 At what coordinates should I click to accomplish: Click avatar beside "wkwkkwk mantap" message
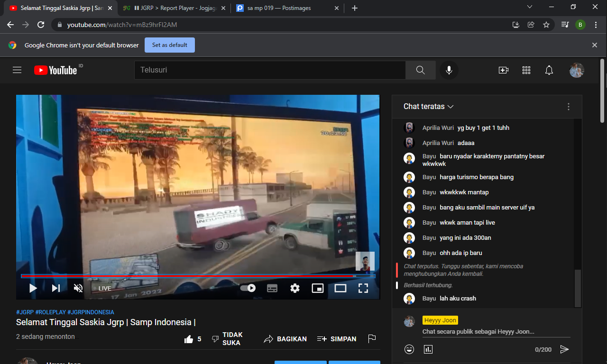click(x=409, y=192)
